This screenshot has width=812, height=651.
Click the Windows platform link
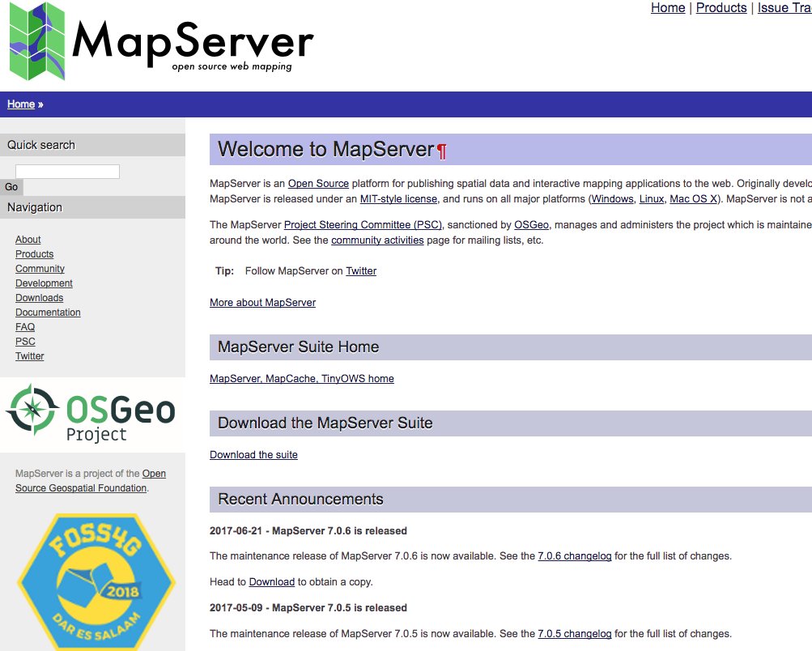612,199
